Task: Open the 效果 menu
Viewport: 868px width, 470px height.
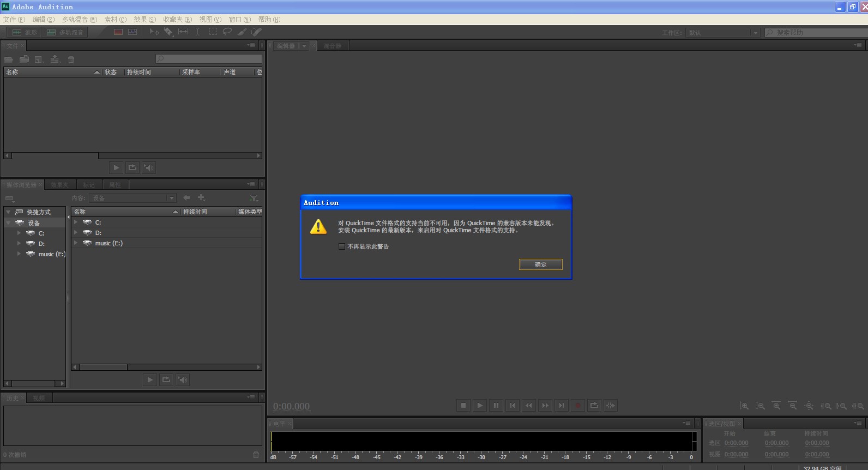Action: click(x=145, y=19)
